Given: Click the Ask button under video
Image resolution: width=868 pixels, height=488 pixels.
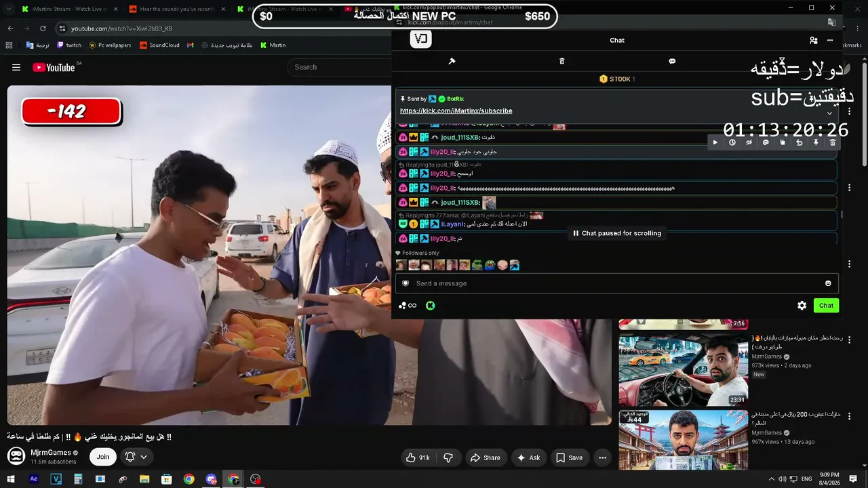Looking at the screenshot, I should (528, 457).
